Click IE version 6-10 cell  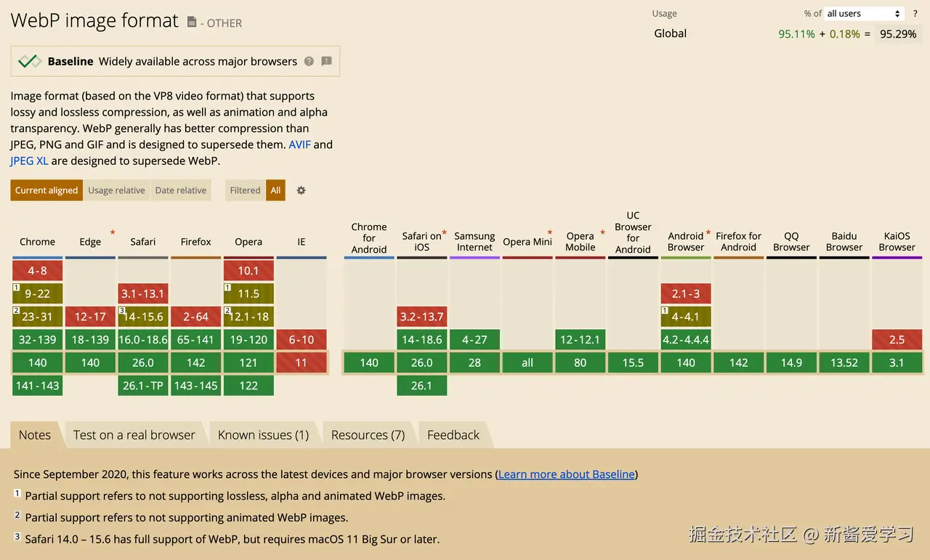[302, 339]
